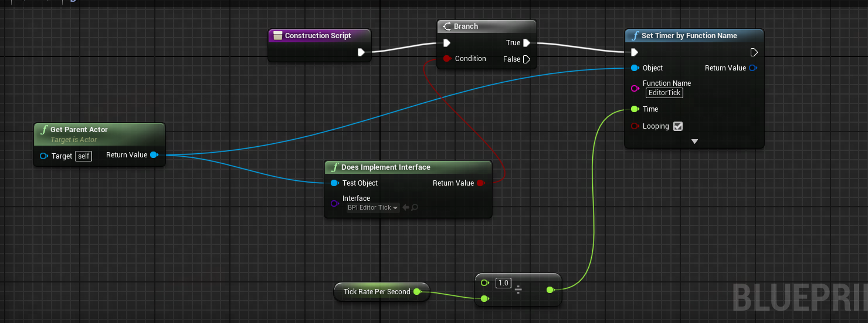The image size is (868, 323).
Task: Select the Branch node title
Action: pyautogui.click(x=466, y=26)
